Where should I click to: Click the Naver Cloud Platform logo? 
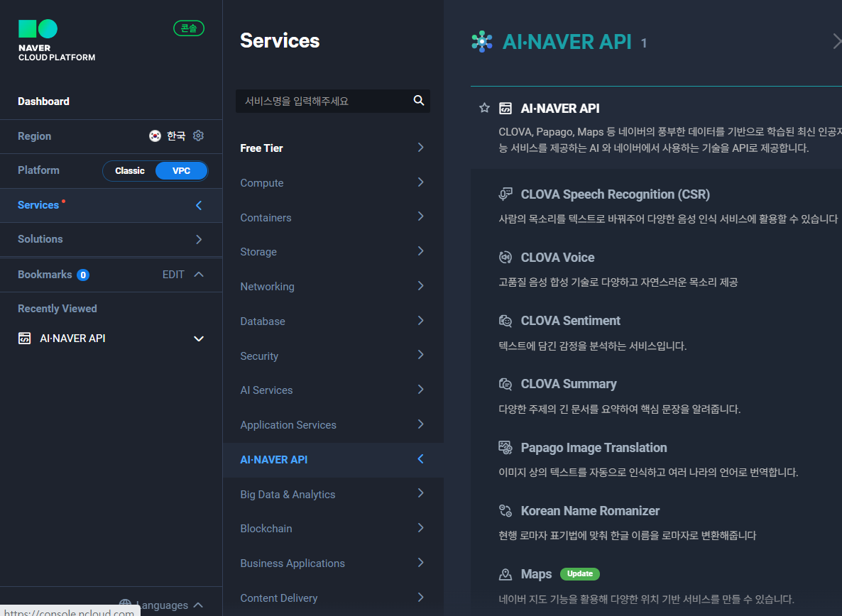tap(56, 40)
